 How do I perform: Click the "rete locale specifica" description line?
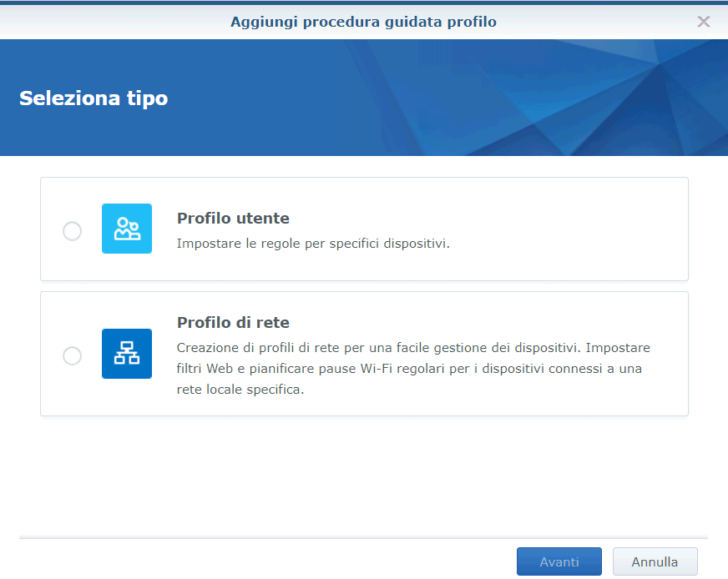240,389
